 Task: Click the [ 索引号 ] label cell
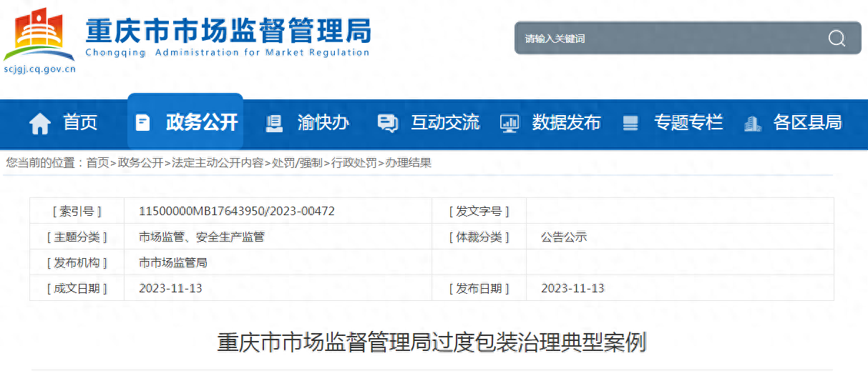pyautogui.click(x=77, y=212)
